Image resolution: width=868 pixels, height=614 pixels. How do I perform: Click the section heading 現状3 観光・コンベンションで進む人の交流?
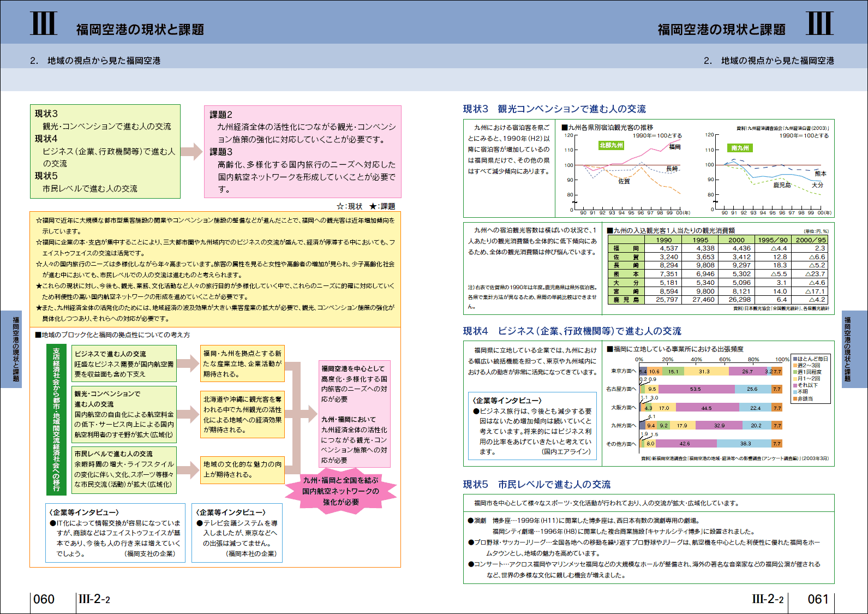[554, 109]
